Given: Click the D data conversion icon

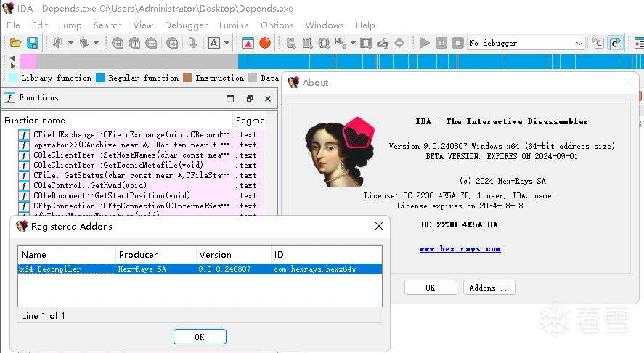Looking at the screenshot, I should pos(307,43).
